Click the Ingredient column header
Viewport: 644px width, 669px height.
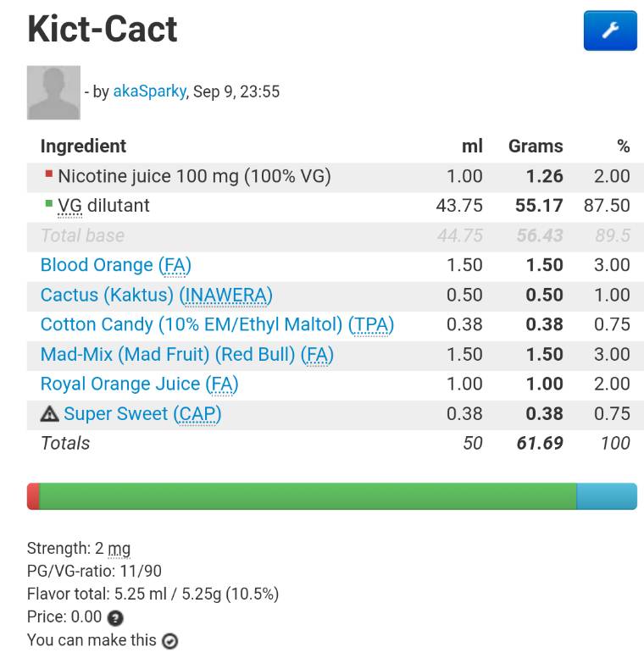(x=83, y=146)
